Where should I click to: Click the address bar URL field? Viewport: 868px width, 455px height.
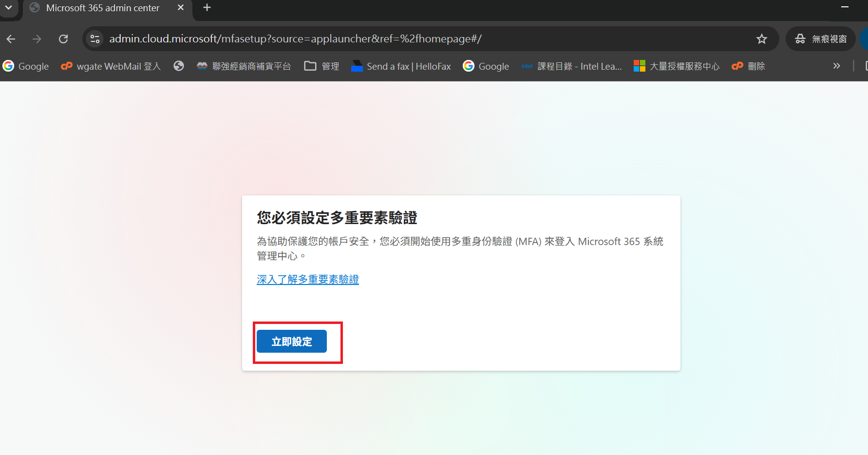coord(429,39)
